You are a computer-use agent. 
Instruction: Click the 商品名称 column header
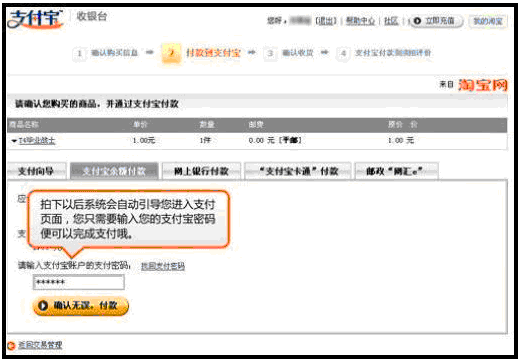tap(24, 125)
